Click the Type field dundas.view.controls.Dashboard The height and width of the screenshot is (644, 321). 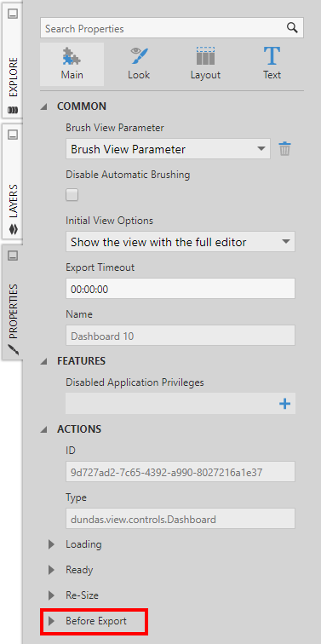point(181,519)
